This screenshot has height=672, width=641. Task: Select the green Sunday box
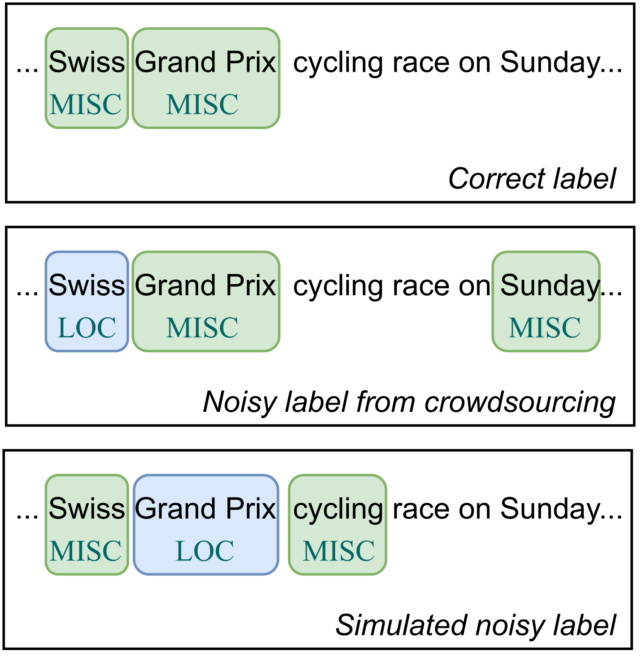click(x=546, y=301)
